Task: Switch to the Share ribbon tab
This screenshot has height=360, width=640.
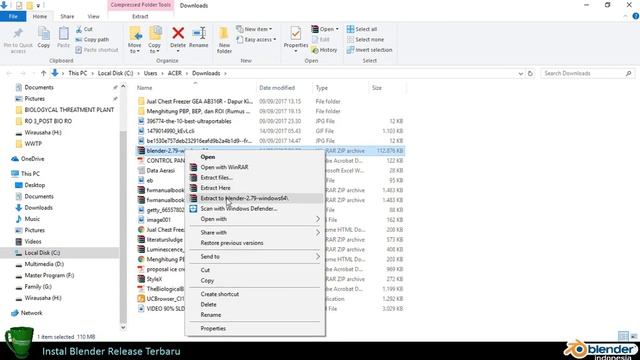Action: click(67, 16)
